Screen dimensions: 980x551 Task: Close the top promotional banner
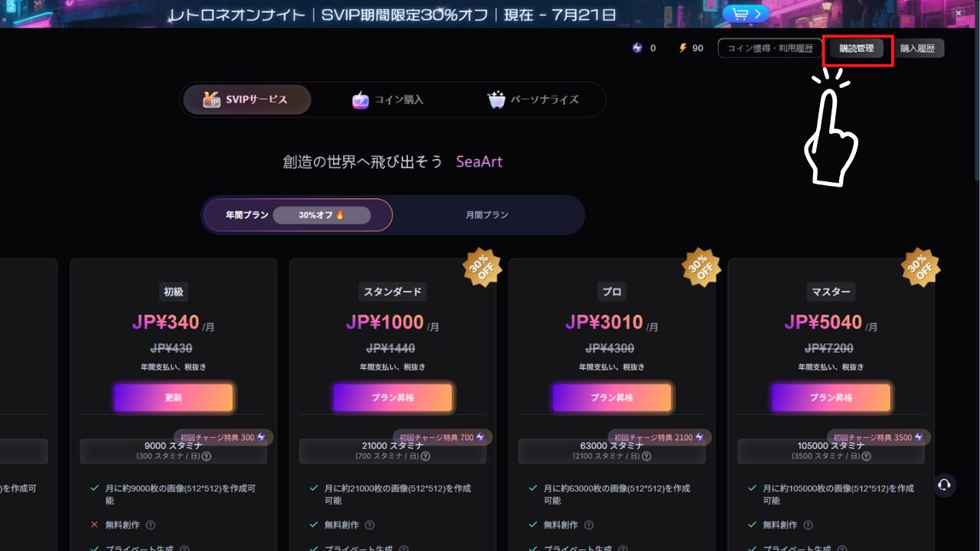(x=958, y=13)
